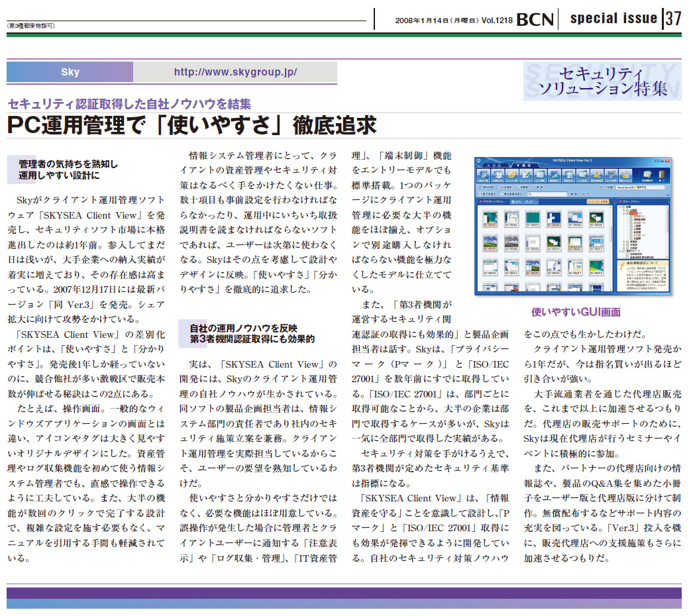689x616 pixels.
Task: Click the orange button in desktop view header
Action: click(x=598, y=201)
